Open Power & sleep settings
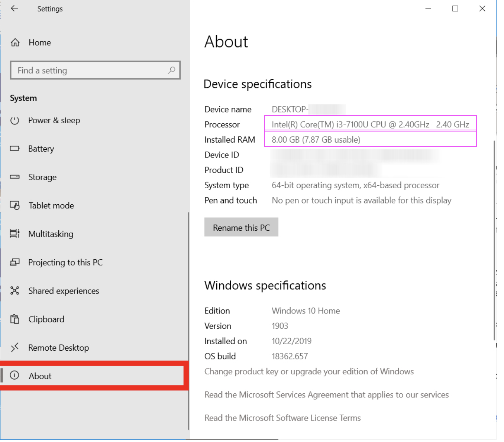504x442 pixels. click(54, 120)
